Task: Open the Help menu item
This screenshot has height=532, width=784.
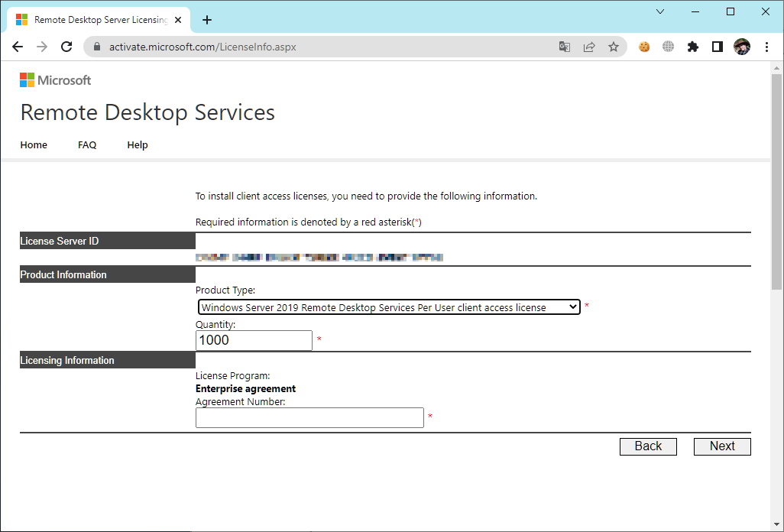Action: 138,145
